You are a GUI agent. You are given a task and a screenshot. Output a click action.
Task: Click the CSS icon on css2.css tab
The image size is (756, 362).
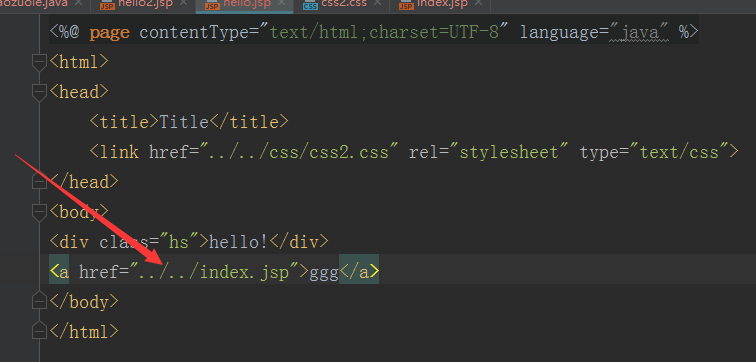click(310, 5)
